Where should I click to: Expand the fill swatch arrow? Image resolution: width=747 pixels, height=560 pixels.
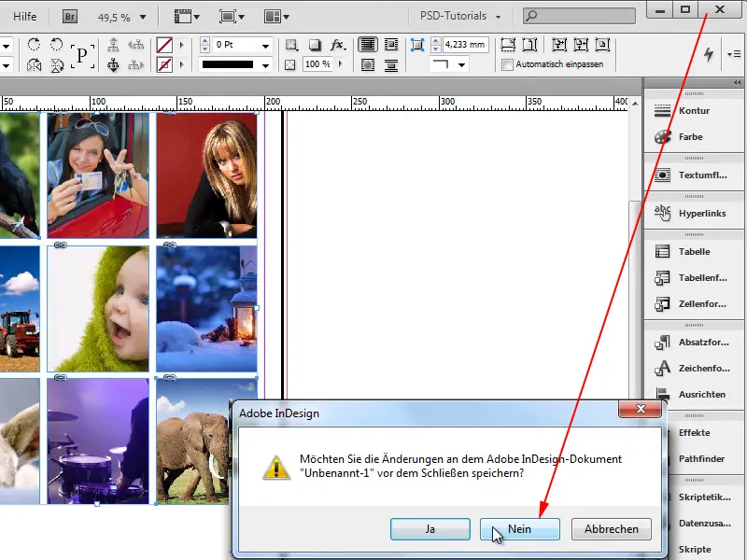tap(181, 45)
